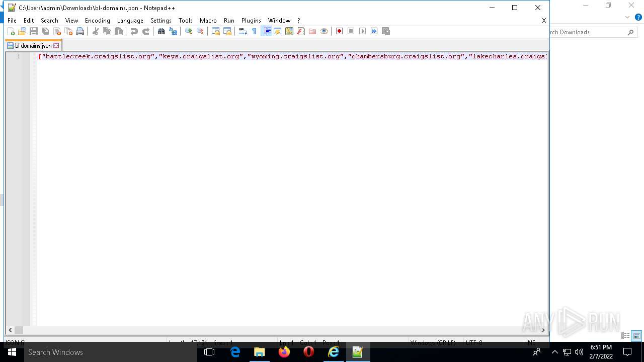Open the ? help menu
Image resolution: width=644 pixels, height=362 pixels.
tap(299, 21)
